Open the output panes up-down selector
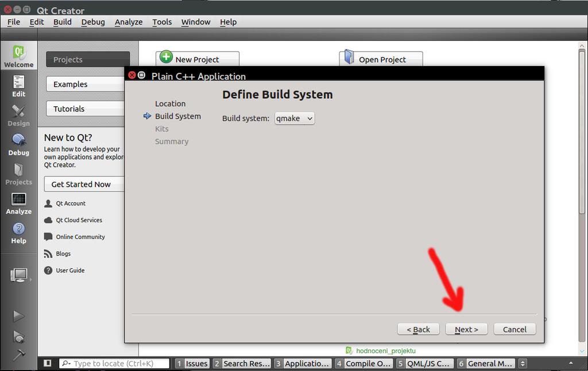The width and height of the screenshot is (588, 371). point(523,363)
